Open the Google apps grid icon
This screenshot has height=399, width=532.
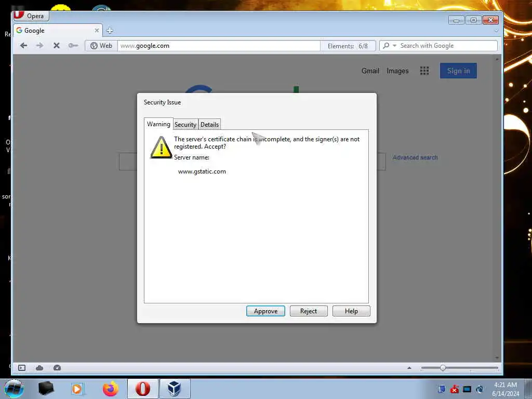point(424,71)
